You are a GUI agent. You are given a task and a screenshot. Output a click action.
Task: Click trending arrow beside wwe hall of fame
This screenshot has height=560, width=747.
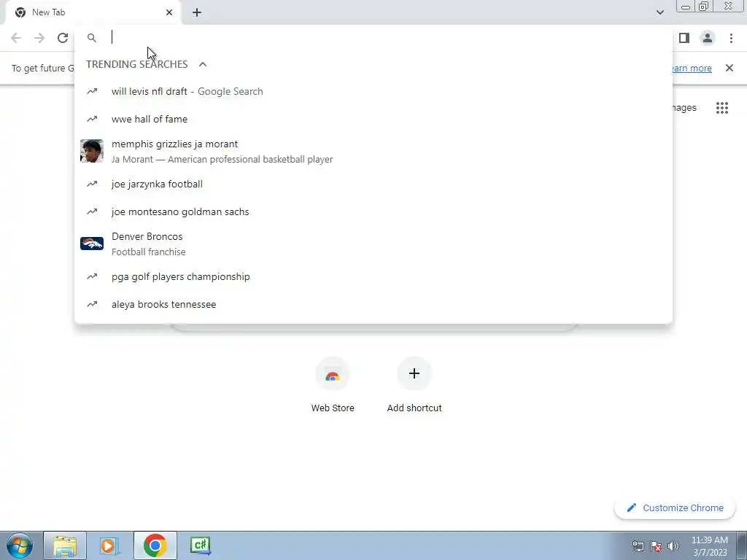point(92,119)
